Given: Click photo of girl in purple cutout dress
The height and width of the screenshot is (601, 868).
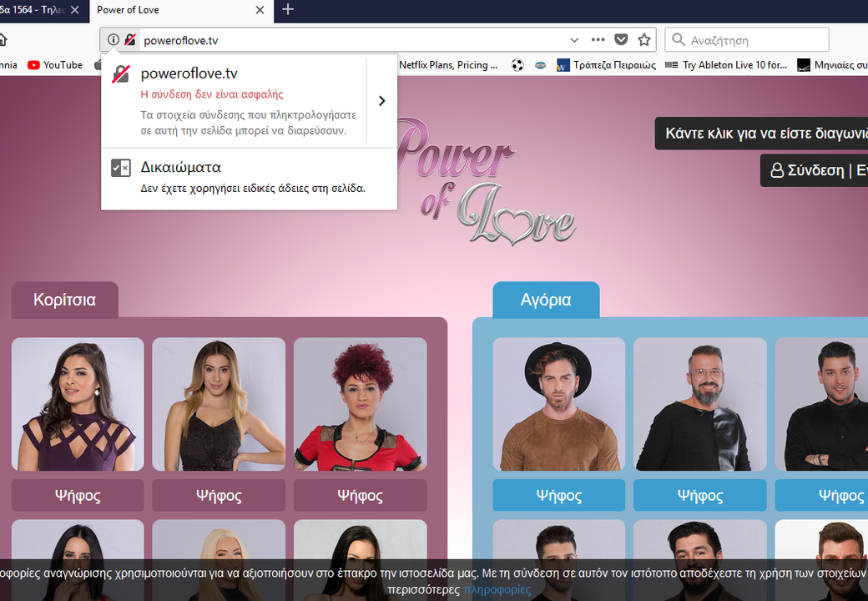Looking at the screenshot, I should (78, 404).
